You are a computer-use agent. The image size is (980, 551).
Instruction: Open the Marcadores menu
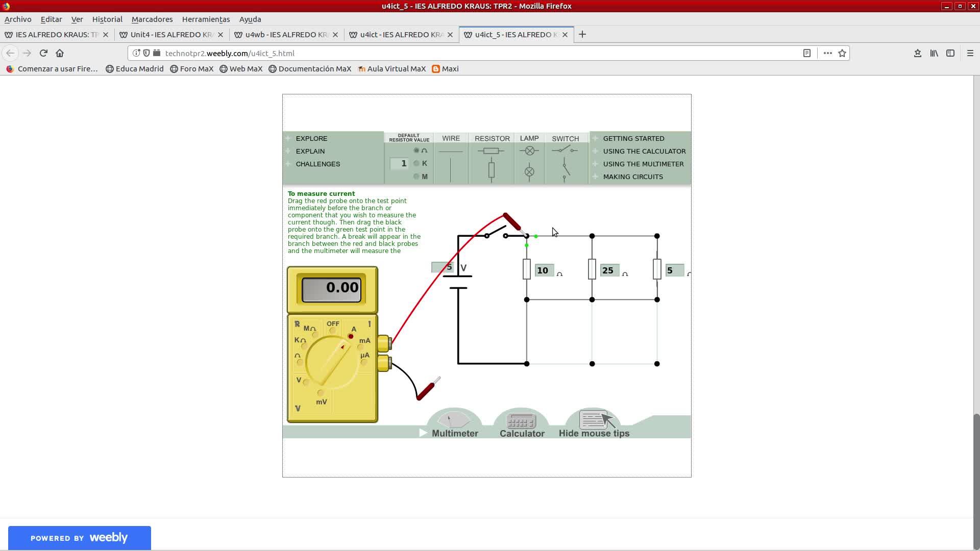[x=152, y=19]
